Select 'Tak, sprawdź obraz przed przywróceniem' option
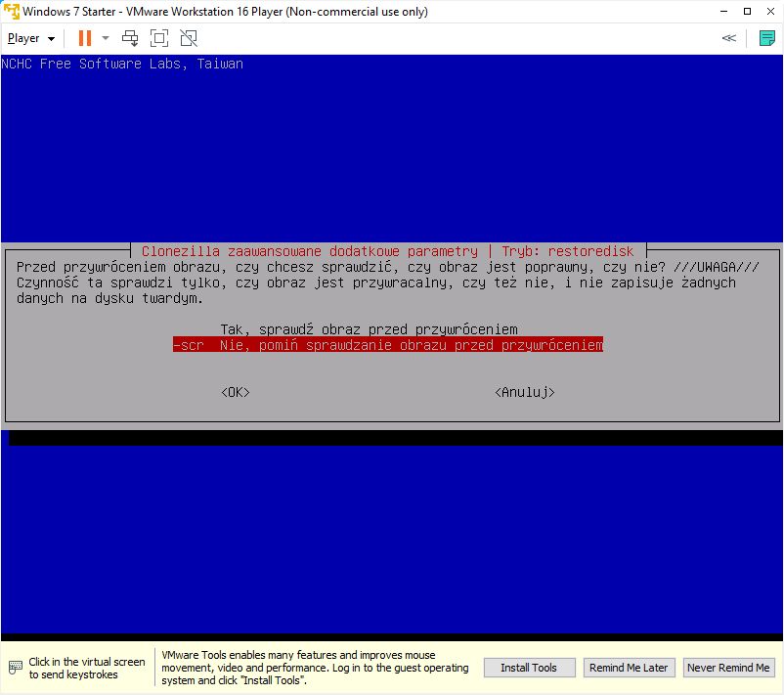Viewport: 784px width, 695px height. (x=369, y=329)
